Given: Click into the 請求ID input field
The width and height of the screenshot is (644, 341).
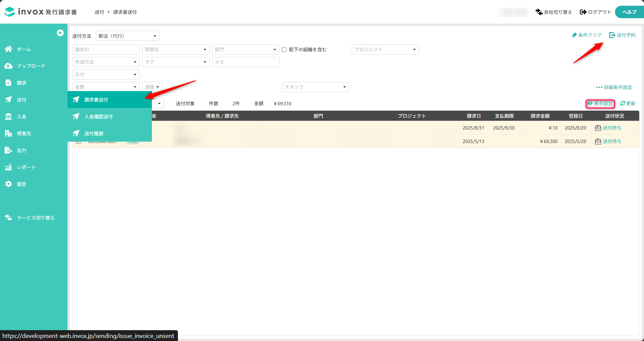Looking at the screenshot, I should [106, 50].
